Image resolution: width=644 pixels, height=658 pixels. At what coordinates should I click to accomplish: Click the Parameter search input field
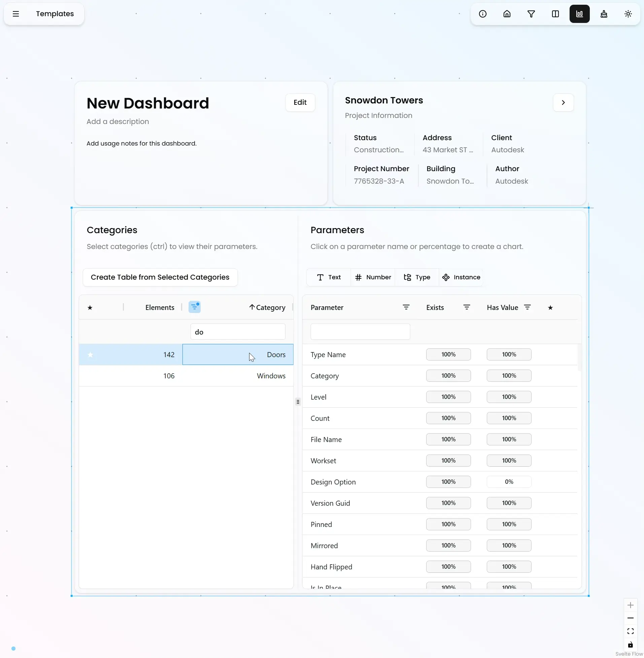360,332
